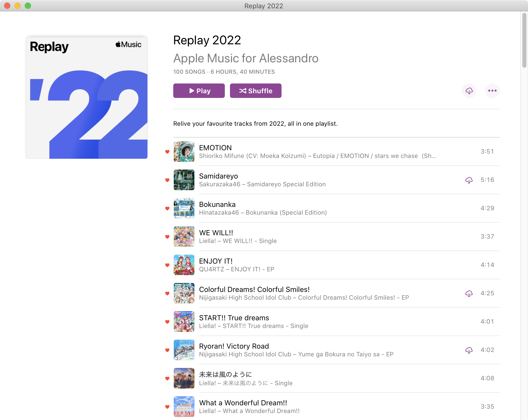Open the START!! True dreams song title
528x420 pixels.
(x=234, y=318)
